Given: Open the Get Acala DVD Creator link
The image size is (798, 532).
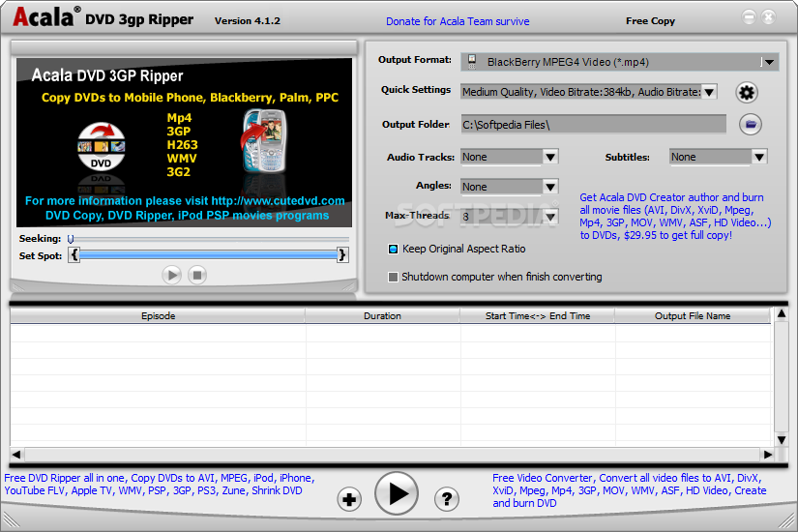Looking at the screenshot, I should tap(675, 217).
